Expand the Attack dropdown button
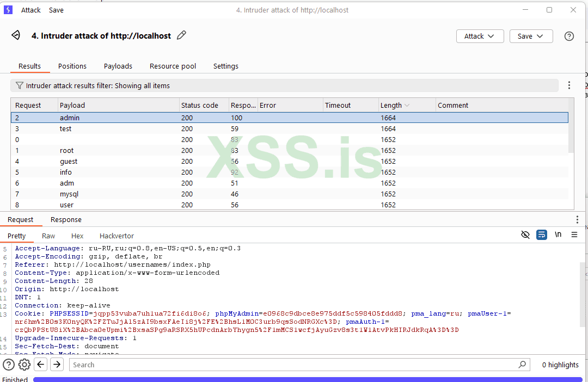Viewport: 588px width, 382px height. pyautogui.click(x=480, y=36)
